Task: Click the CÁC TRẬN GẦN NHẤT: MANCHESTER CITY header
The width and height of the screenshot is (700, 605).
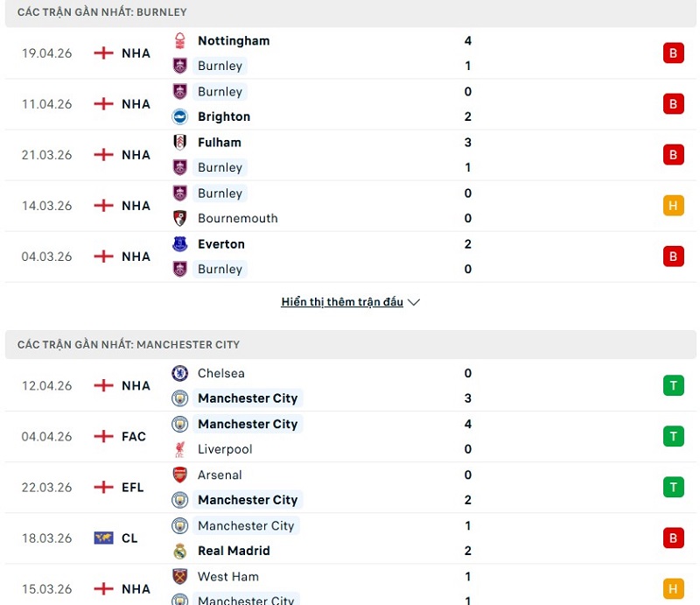Action: [128, 344]
